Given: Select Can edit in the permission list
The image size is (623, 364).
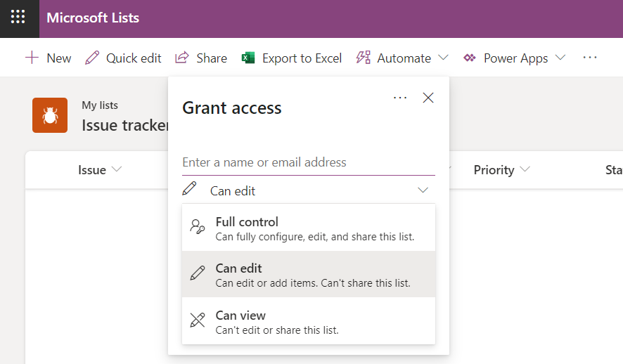Looking at the screenshot, I should pyautogui.click(x=308, y=275).
